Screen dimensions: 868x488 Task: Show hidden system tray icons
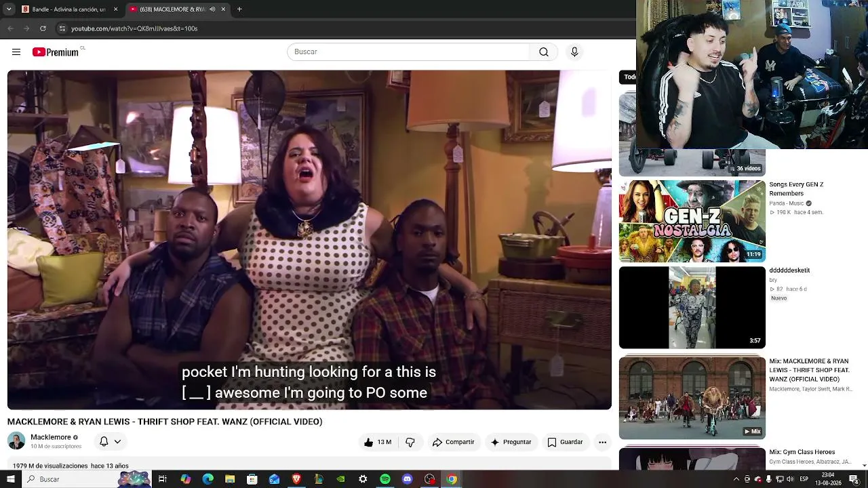coord(736,479)
